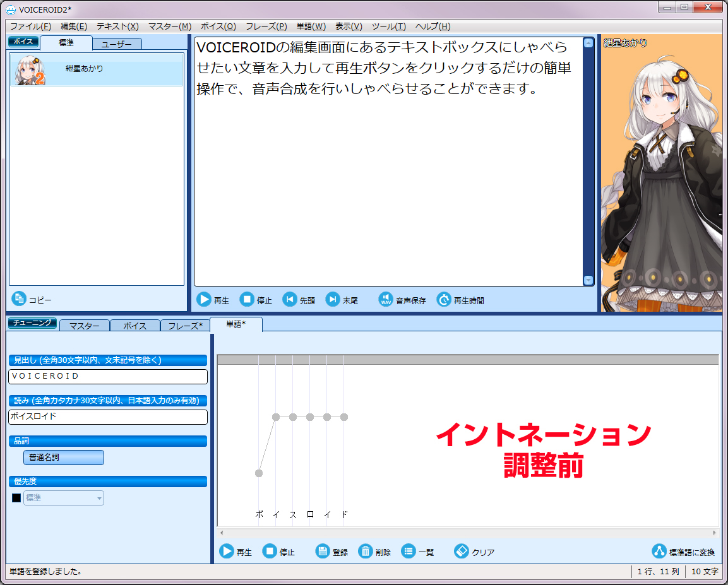Switch to the ユーザー voice tab
The width and height of the screenshot is (728, 585).
(117, 44)
